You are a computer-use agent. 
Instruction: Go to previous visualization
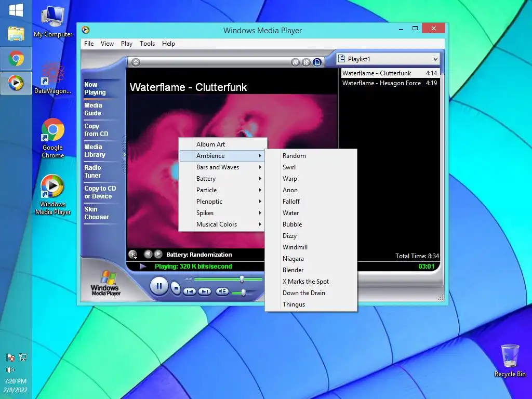pos(148,254)
